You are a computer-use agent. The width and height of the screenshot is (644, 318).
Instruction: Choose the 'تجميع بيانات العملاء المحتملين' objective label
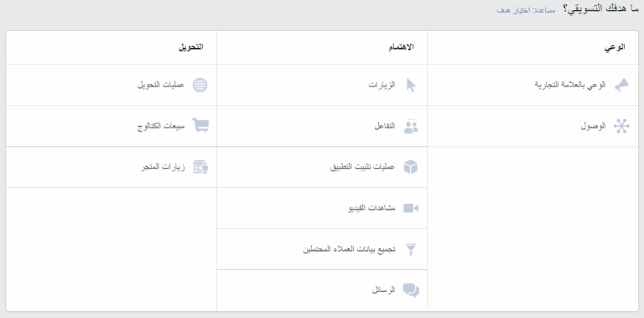349,249
